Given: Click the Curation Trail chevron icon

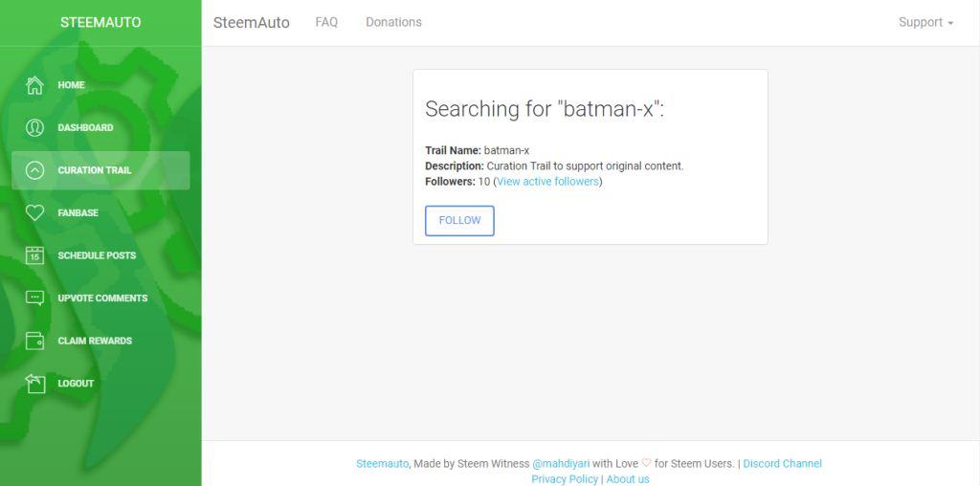Looking at the screenshot, I should point(34,170).
